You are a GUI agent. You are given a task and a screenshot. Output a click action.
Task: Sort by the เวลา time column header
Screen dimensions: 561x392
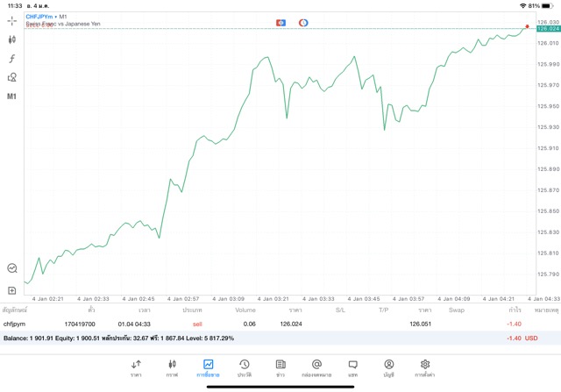click(x=144, y=310)
